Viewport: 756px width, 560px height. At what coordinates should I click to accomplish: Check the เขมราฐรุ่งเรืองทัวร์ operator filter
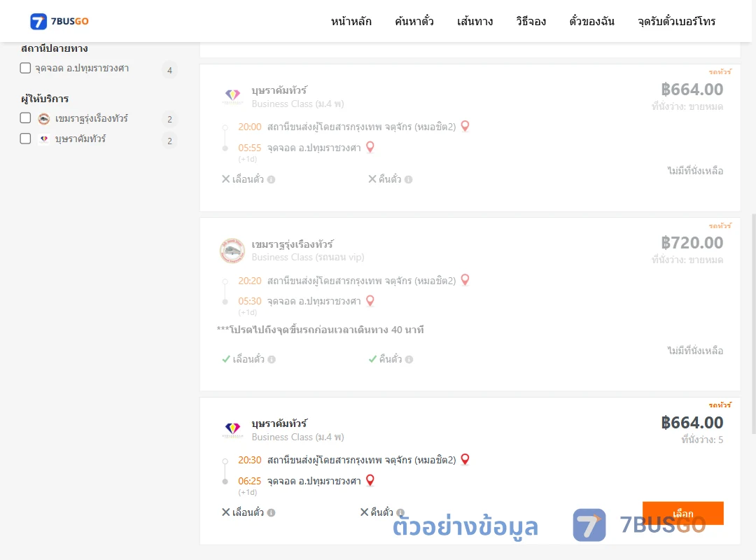pos(26,118)
